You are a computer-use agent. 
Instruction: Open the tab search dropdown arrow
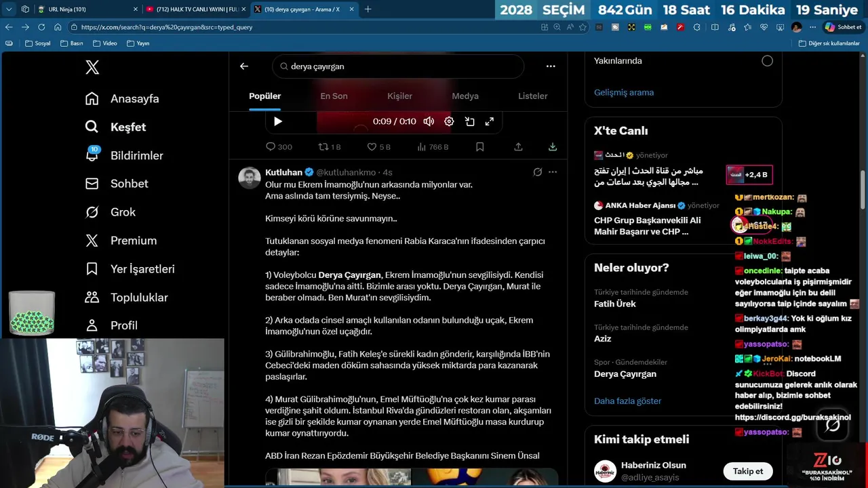click(9, 9)
